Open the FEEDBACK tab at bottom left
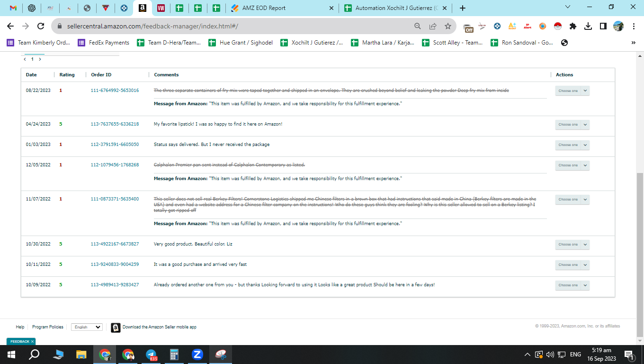The image size is (644, 364). tap(21, 341)
